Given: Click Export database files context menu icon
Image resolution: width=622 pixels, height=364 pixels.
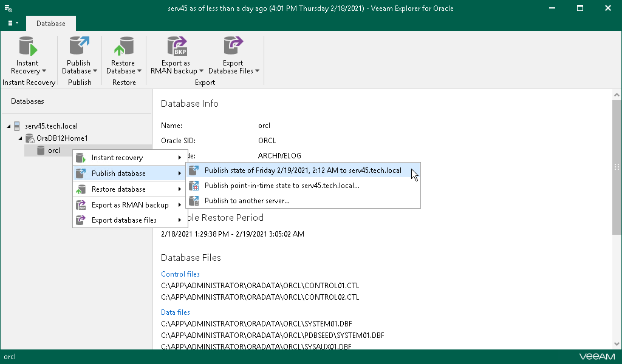Looking at the screenshot, I should (x=81, y=220).
